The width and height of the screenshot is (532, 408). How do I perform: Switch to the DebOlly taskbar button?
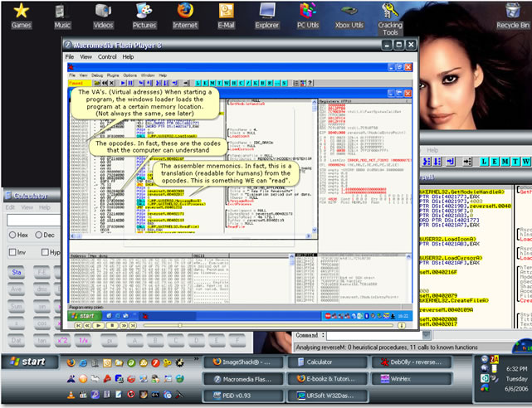[411, 362]
